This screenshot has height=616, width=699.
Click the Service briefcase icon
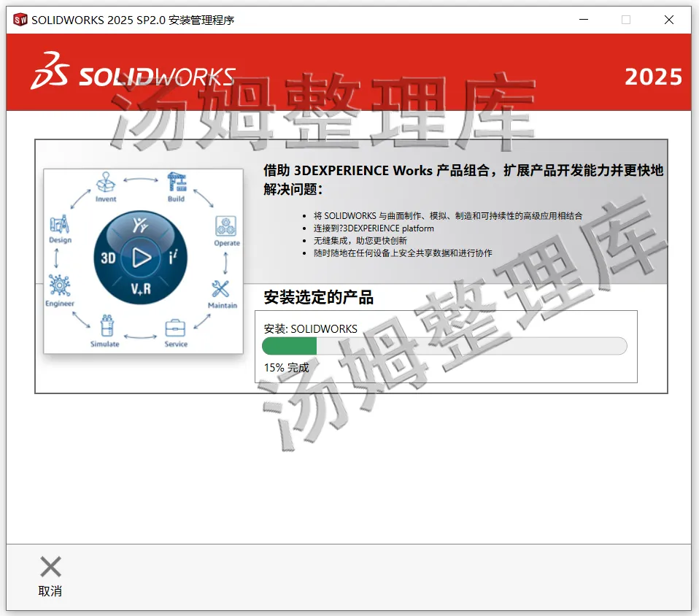coord(175,328)
